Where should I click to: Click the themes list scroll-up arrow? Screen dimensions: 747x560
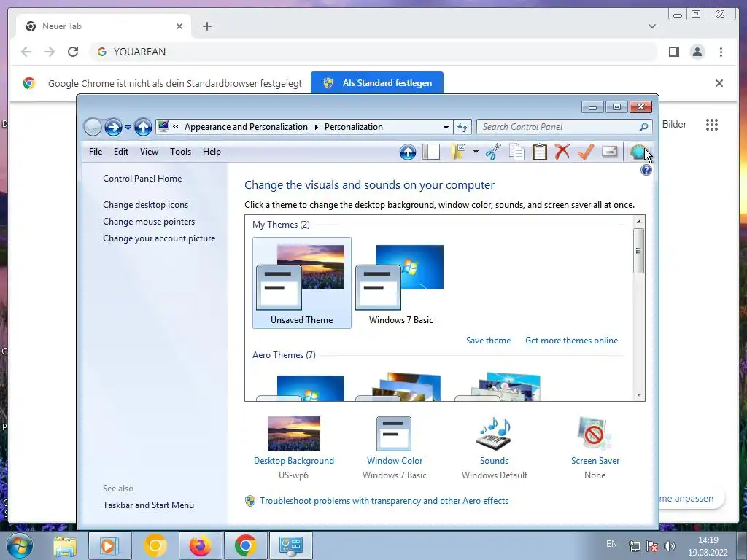(639, 222)
